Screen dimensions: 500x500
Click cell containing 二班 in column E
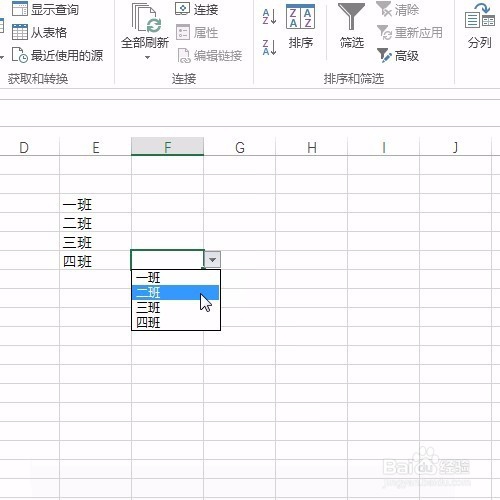click(96, 223)
